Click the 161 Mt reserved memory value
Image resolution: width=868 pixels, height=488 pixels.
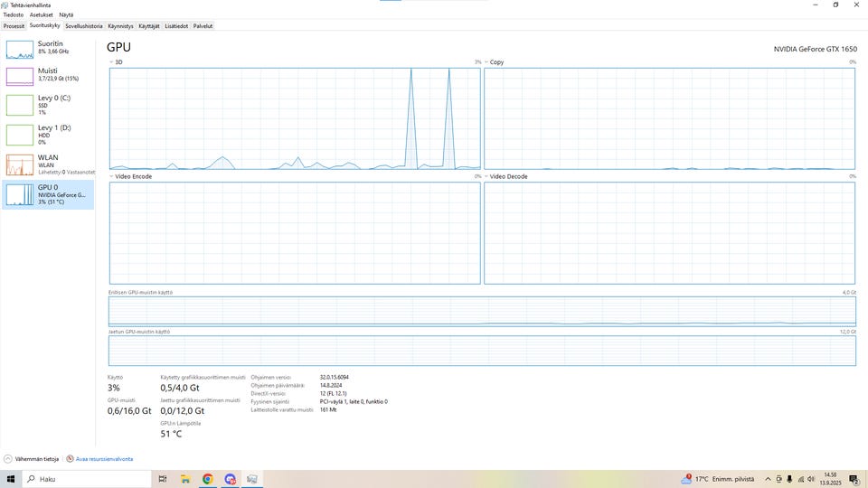(327, 410)
